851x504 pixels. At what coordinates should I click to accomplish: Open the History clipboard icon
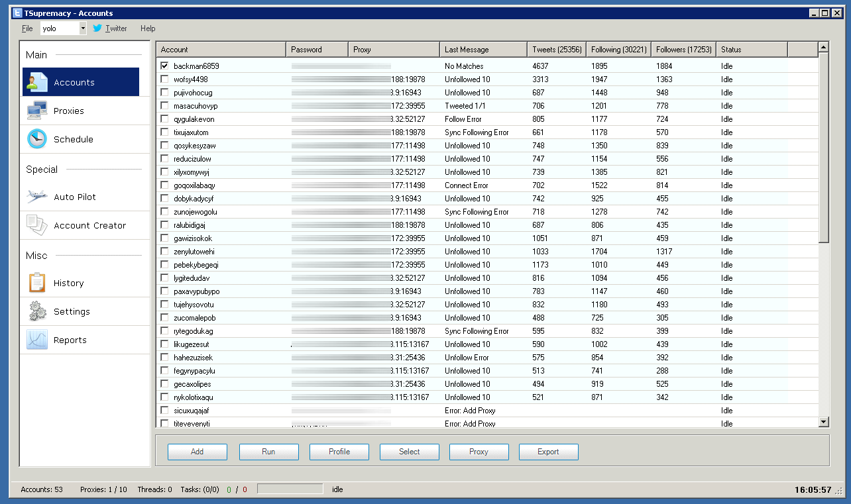coord(36,283)
